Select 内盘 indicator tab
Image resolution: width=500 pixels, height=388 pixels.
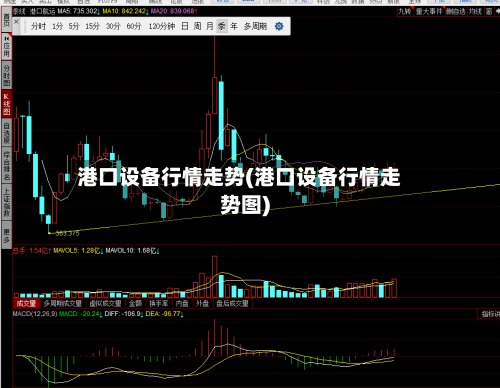[182, 303]
